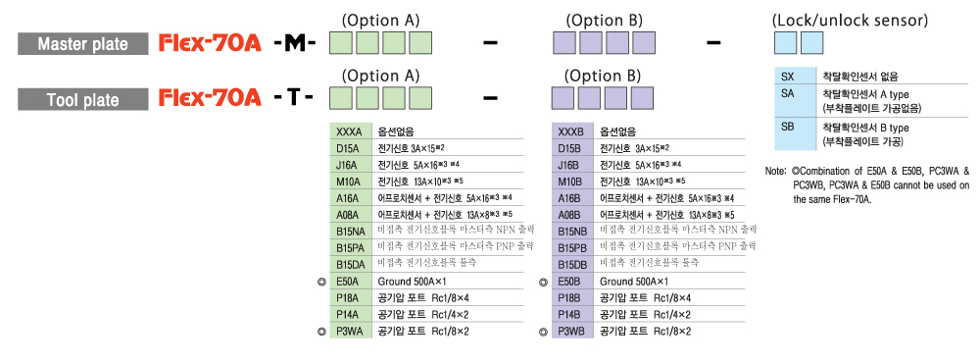
Task: Click the first purple Option B box on Master plate
Action: (563, 42)
